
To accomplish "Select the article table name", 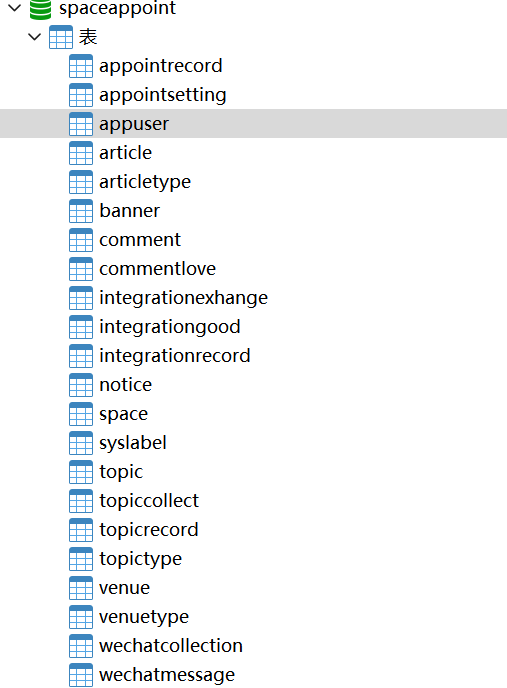I will tap(126, 153).
